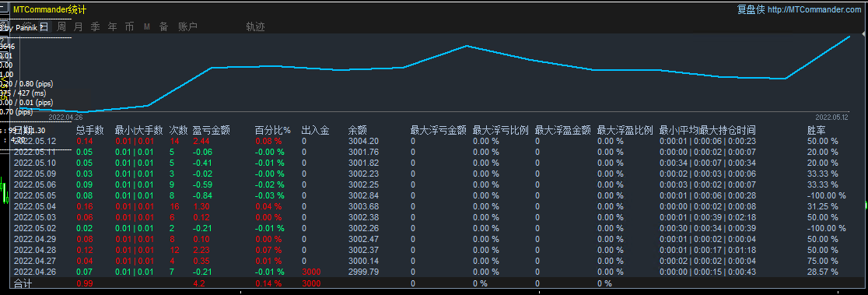Viewport: 868px width, 295px height.
Task: Click the peak point of the balance curve
Action: point(850,37)
